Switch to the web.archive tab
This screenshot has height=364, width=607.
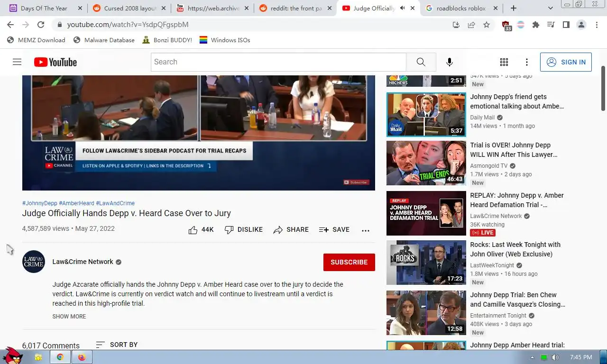213,8
